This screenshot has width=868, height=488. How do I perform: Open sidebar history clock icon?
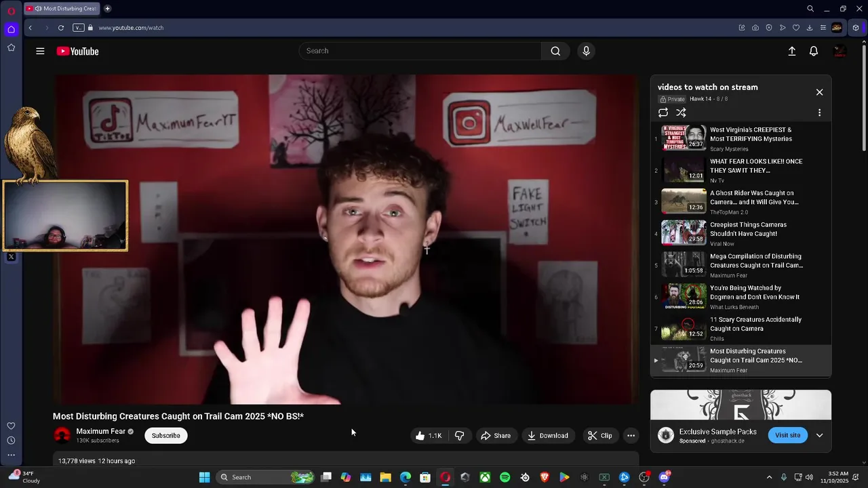pyautogui.click(x=11, y=441)
